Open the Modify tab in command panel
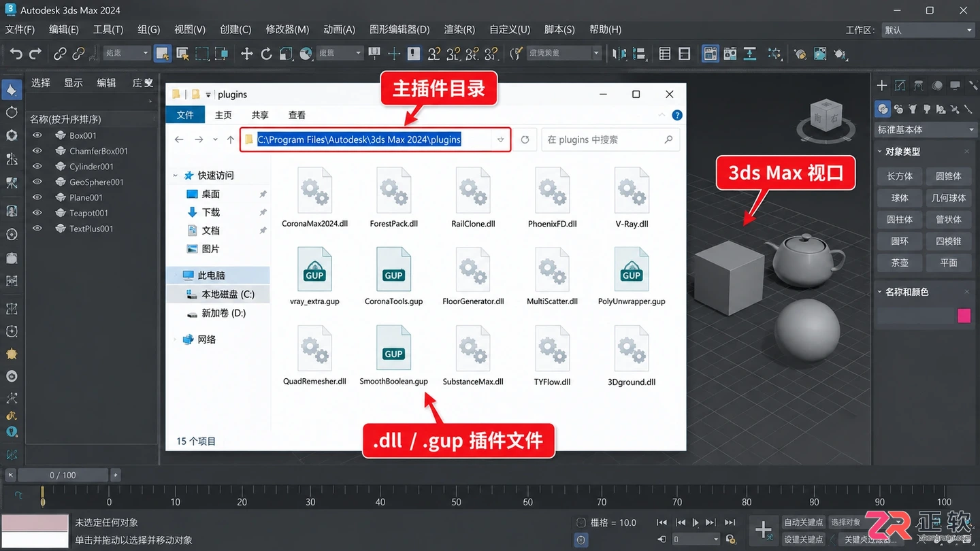The image size is (980, 551). click(x=900, y=85)
